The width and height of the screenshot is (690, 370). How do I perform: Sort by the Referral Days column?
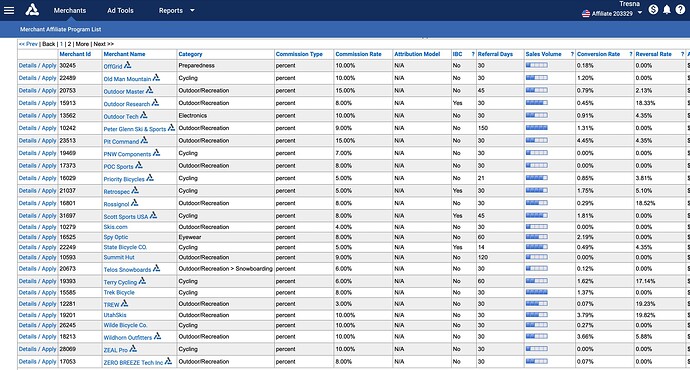coord(495,54)
